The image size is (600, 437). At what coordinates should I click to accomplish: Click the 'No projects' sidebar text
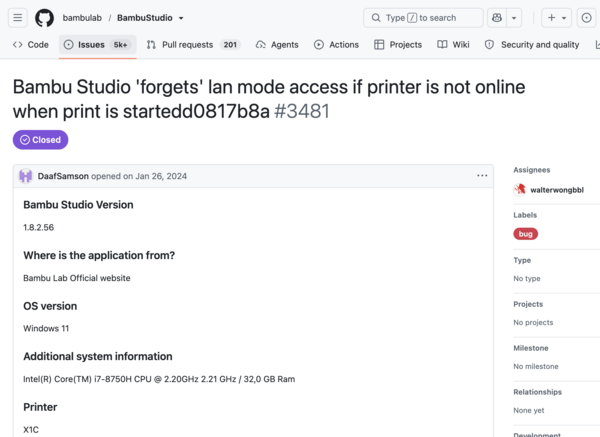(533, 323)
